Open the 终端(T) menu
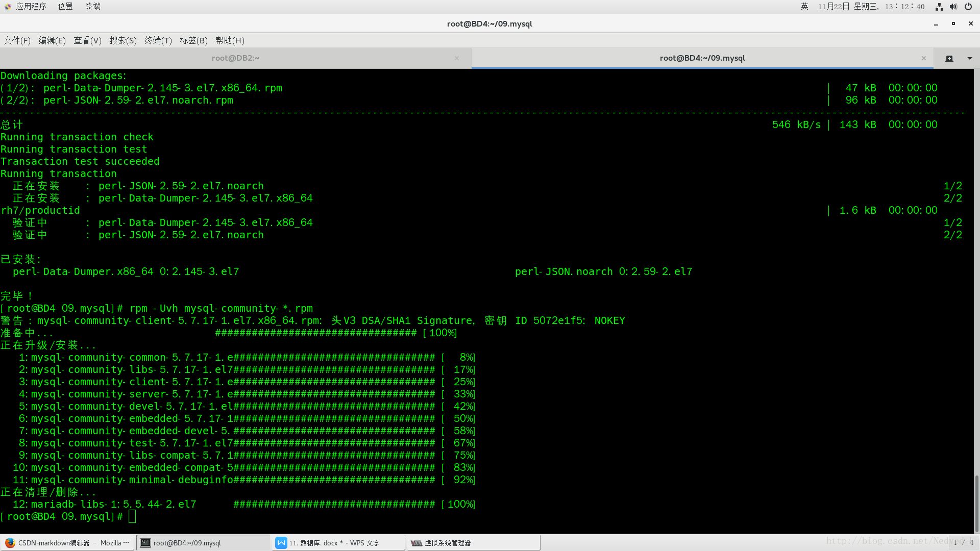980x551 pixels. 158,40
